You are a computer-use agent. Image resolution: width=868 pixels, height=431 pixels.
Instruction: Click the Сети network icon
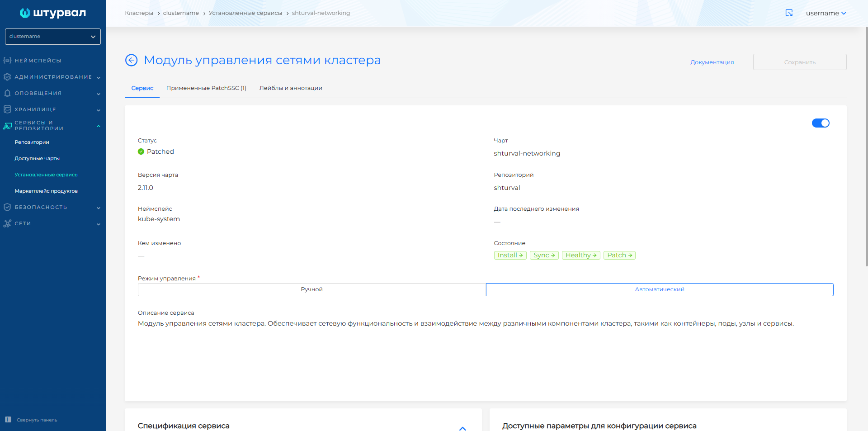pyautogui.click(x=7, y=223)
